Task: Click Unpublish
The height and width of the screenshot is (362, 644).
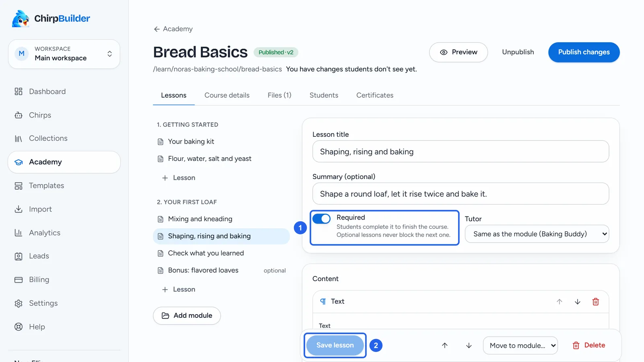Action: coord(518,52)
